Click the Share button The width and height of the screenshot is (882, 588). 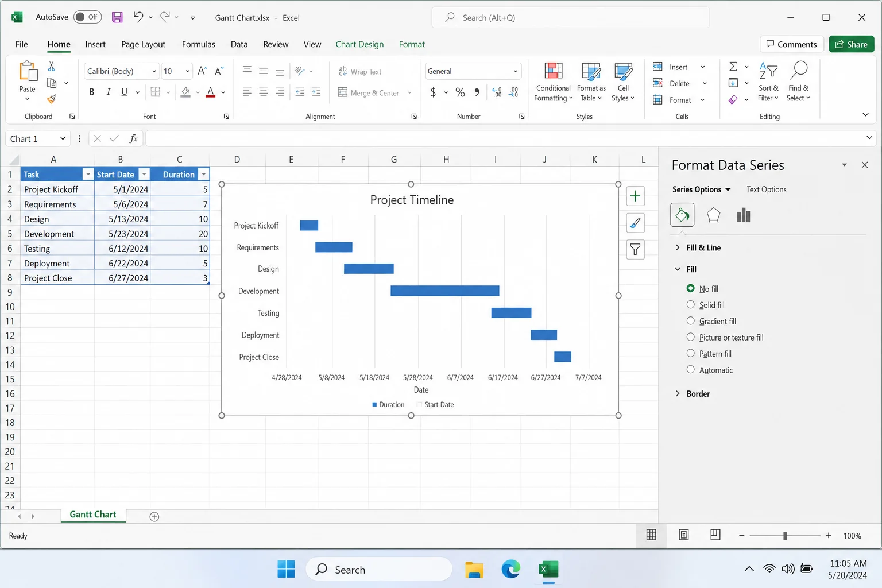(x=852, y=44)
